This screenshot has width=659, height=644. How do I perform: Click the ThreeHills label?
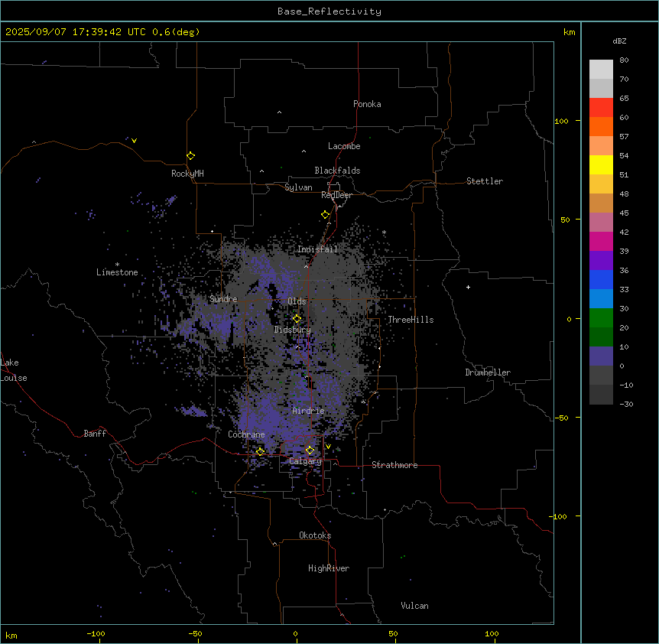(x=411, y=320)
